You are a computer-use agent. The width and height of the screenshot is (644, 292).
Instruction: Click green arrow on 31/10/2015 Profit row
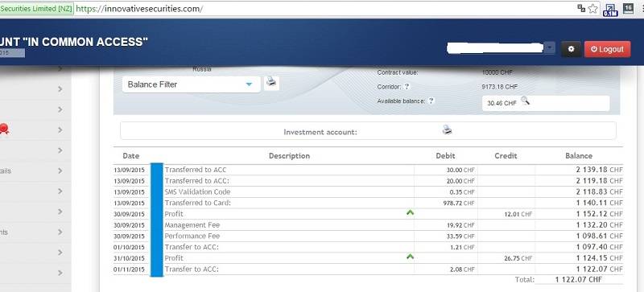(x=410, y=257)
